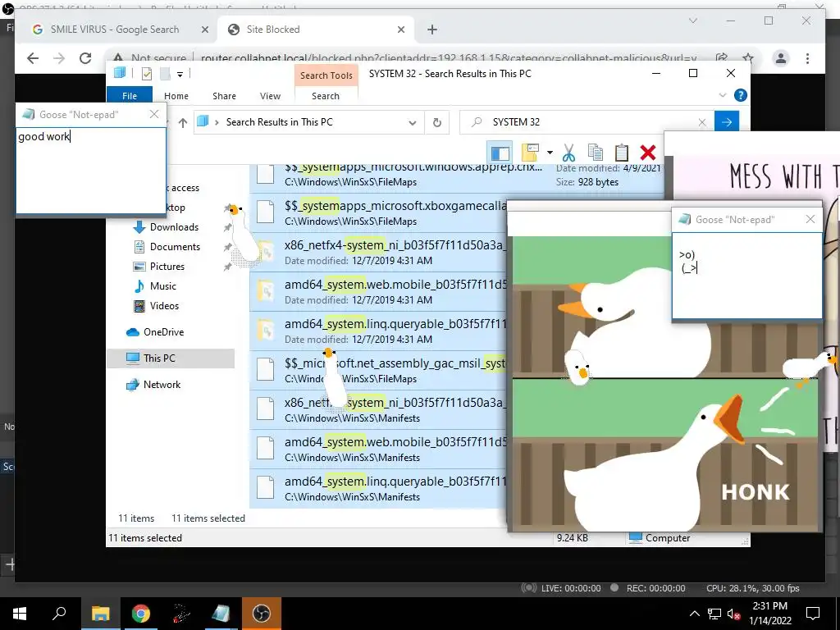
Task: Select amd64_system.web.mobile item in Manifests
Action: 378,449
